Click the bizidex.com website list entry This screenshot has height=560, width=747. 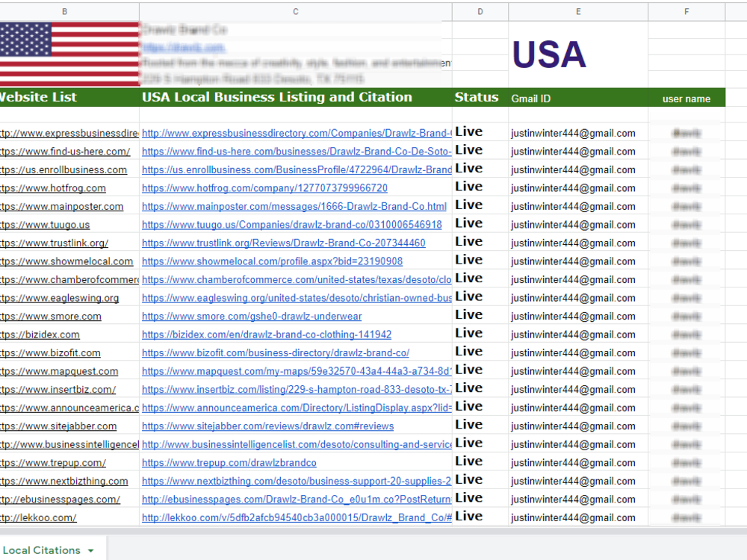40,335
